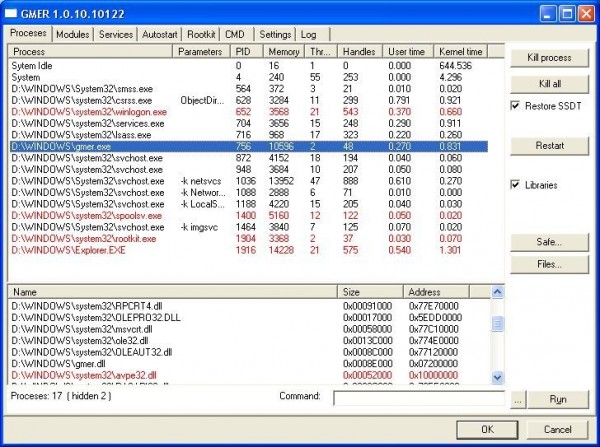Viewport: 600px width, 447px height.
Task: Click the browse button beside the Command field
Action: (x=517, y=399)
